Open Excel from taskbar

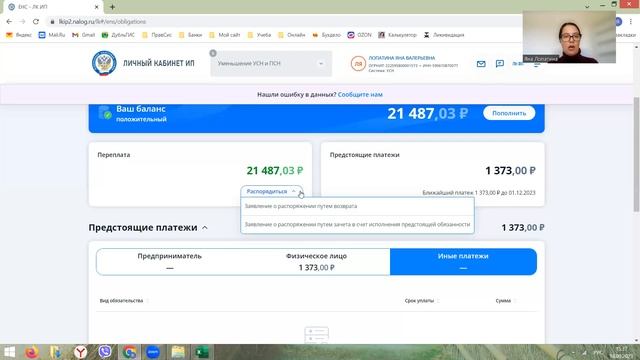click(x=202, y=352)
